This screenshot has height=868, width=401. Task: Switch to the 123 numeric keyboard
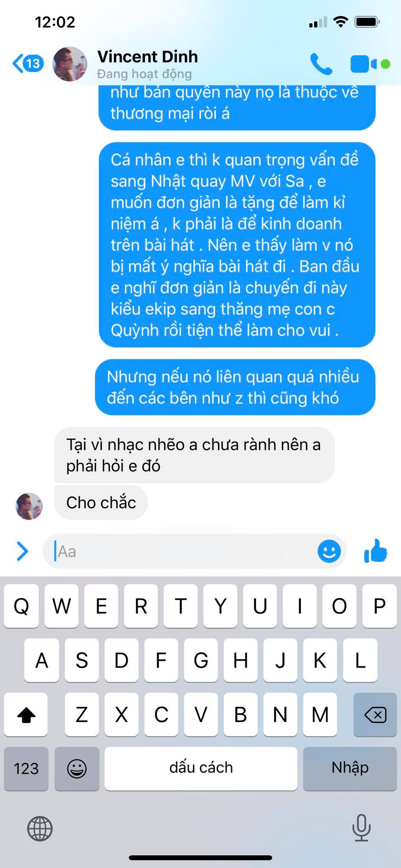(x=26, y=768)
